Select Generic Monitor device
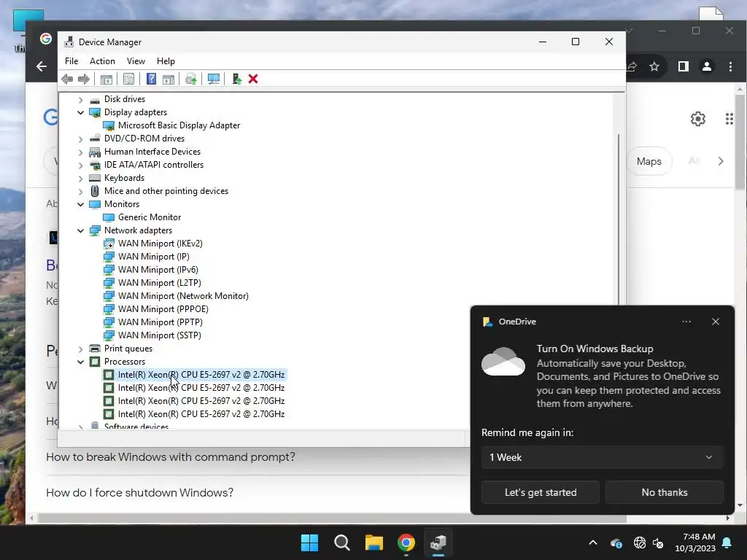Image resolution: width=747 pixels, height=560 pixels. 149,217
